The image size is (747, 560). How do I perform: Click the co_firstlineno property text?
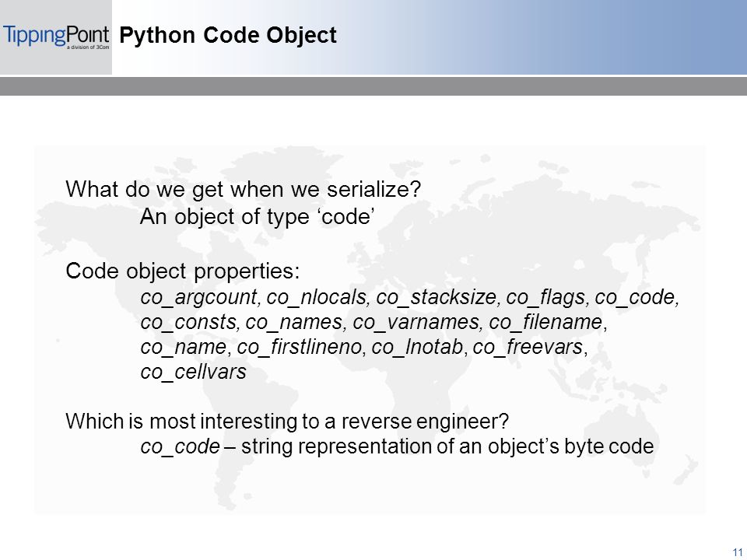point(300,347)
